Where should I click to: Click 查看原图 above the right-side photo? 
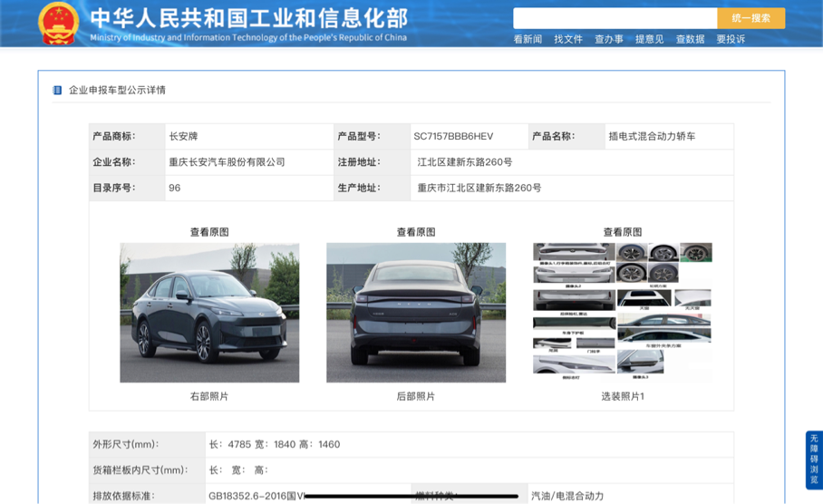(209, 232)
